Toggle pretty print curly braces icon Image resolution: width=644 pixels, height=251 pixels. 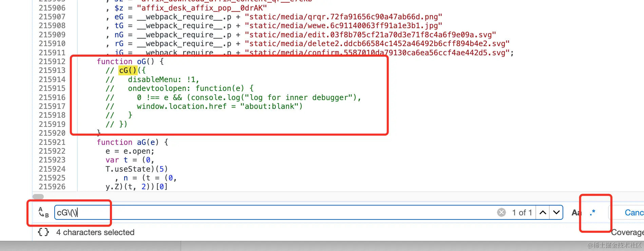43,232
